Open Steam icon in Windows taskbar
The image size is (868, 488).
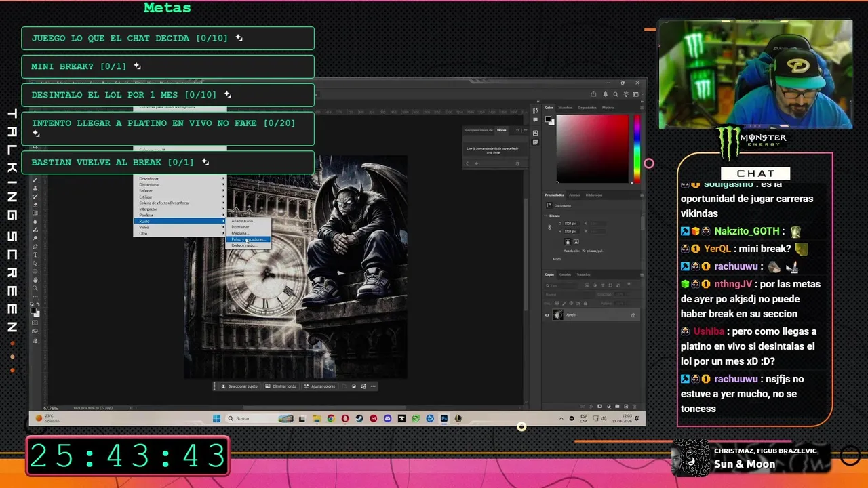(x=359, y=418)
